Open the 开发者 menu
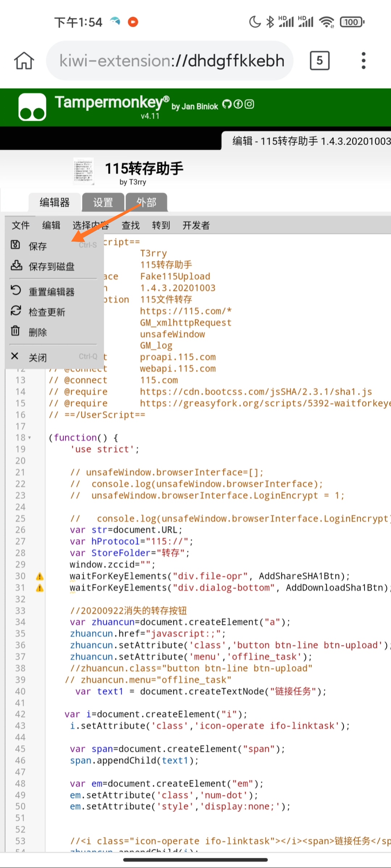The width and height of the screenshot is (391, 868). point(196,225)
